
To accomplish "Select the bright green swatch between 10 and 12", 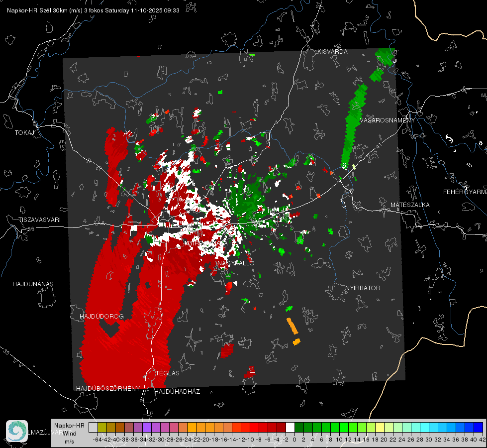I will coord(344,427).
